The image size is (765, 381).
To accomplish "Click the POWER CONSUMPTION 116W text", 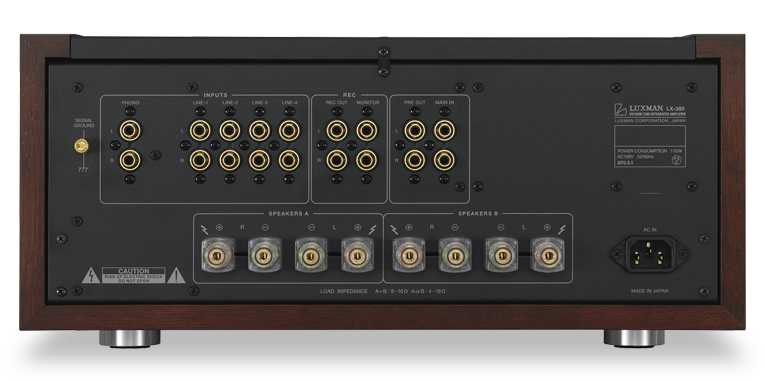I will [x=649, y=151].
